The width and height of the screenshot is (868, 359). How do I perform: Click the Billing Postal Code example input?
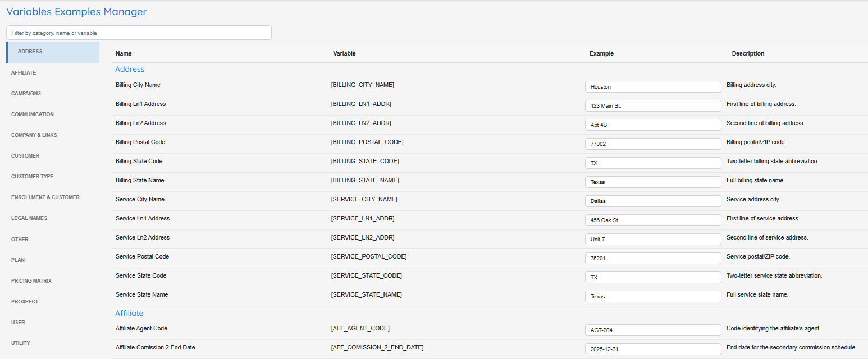click(x=652, y=144)
